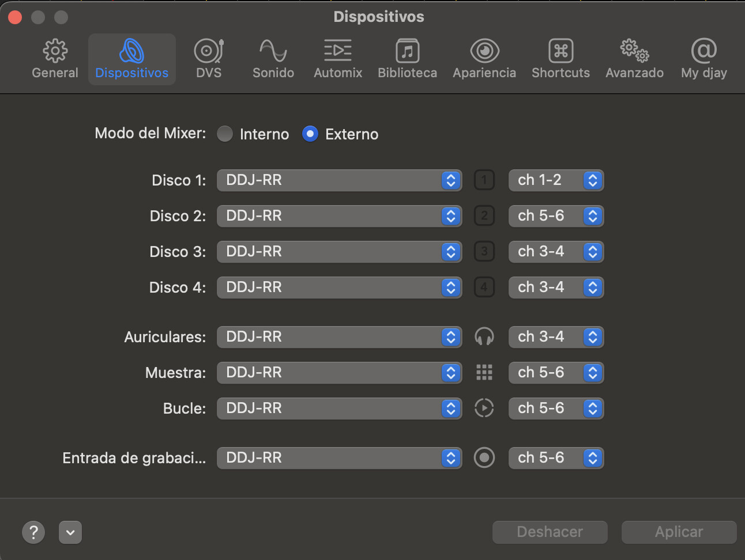Click the Aplicar button
Screen dimensions: 745x560
coord(679,532)
